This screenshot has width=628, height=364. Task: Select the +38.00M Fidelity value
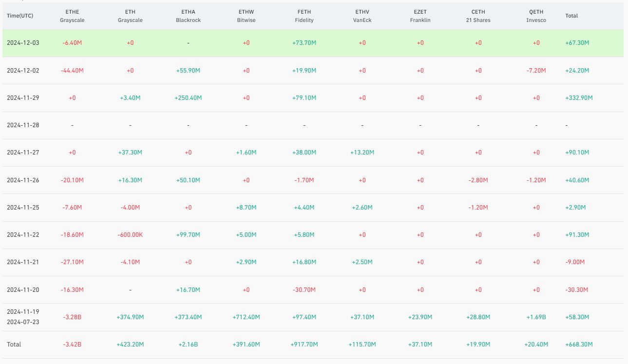pos(304,153)
